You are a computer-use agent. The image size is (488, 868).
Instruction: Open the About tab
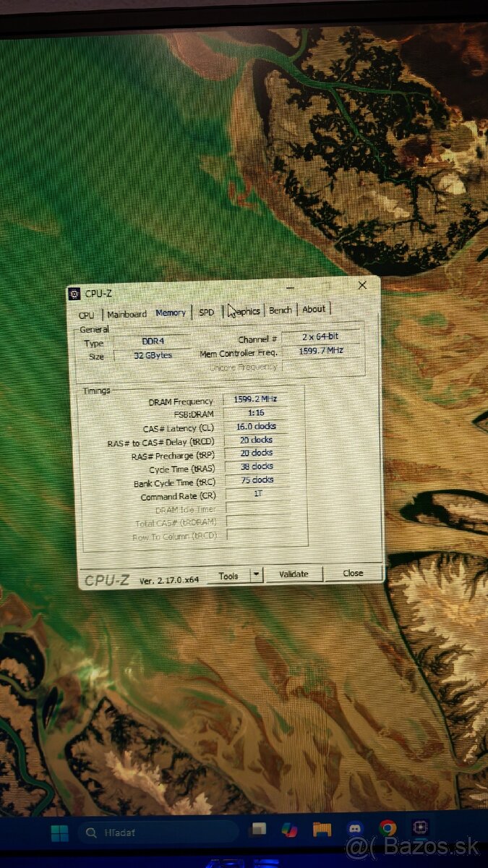314,309
